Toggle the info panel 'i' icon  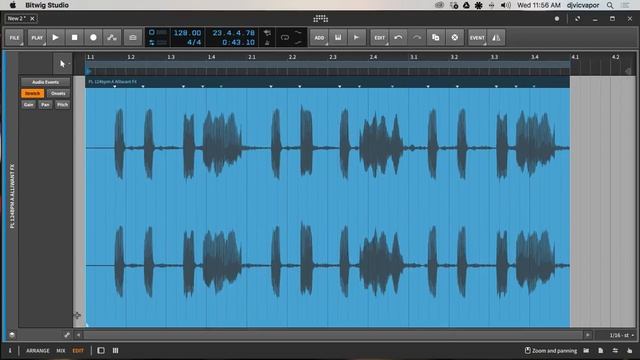(x=10, y=351)
